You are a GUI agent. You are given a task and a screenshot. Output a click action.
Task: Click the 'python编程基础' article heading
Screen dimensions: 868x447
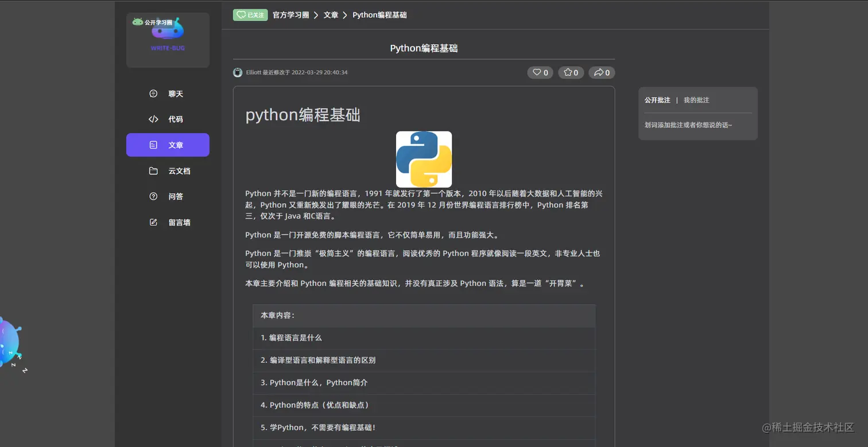coord(303,115)
